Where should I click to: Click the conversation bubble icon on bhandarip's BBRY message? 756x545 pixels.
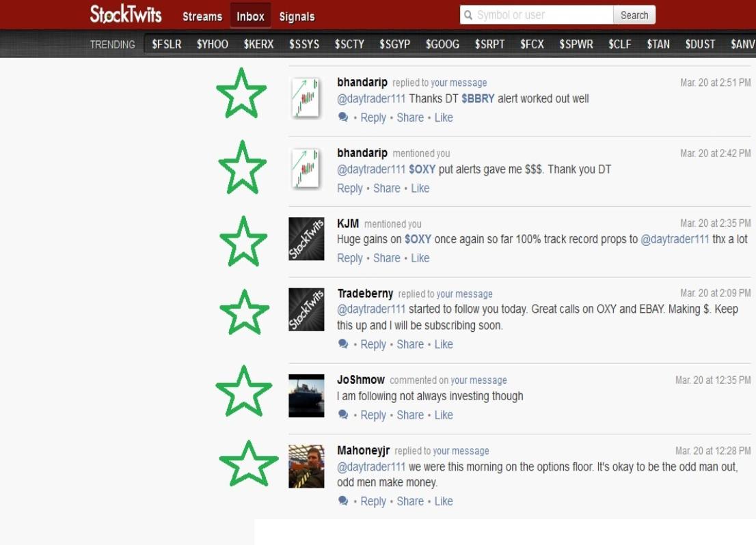[343, 117]
